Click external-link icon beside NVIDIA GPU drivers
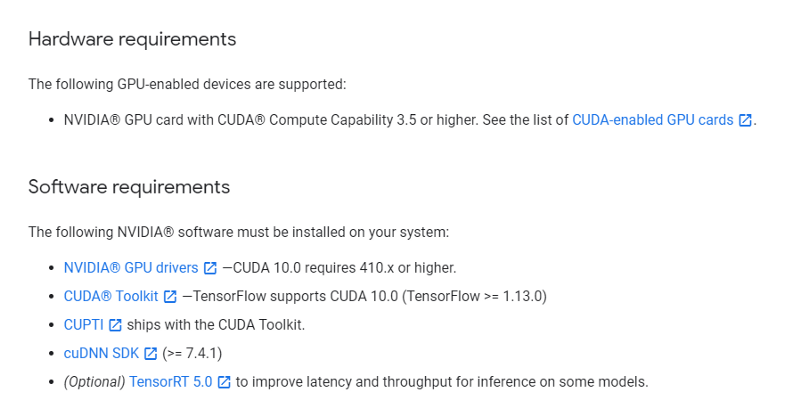 (x=210, y=268)
